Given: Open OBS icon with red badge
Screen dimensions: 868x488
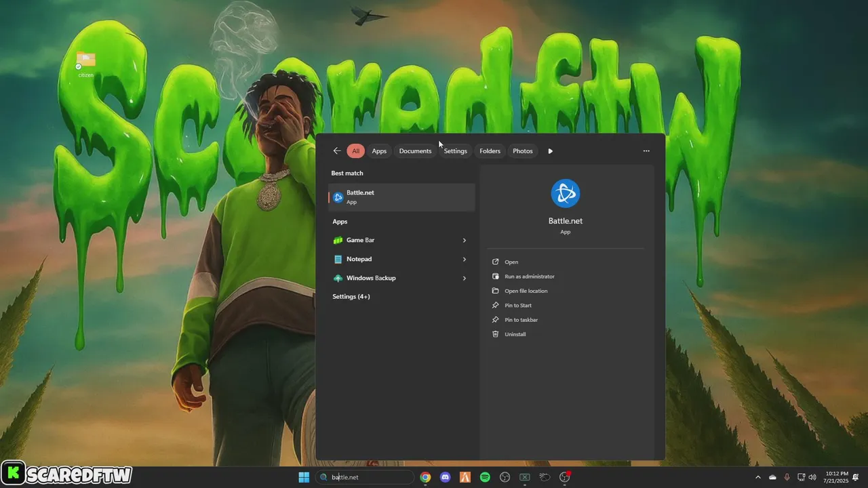Looking at the screenshot, I should point(565,477).
